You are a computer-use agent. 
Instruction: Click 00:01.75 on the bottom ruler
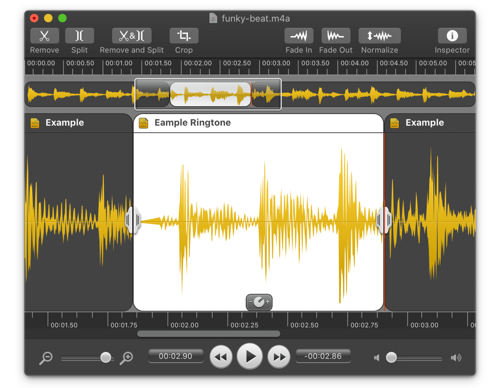(x=124, y=325)
